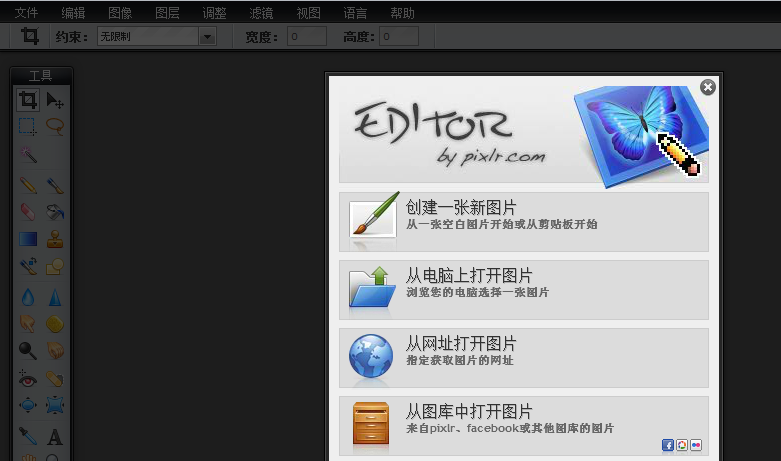Click the 无限制 constraint combo box

coord(156,36)
